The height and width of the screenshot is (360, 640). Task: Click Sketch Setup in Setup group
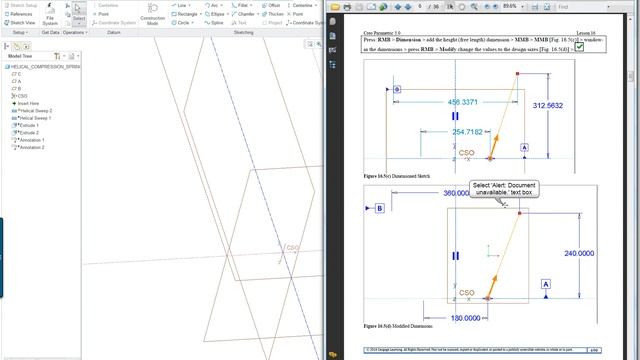coord(20,5)
